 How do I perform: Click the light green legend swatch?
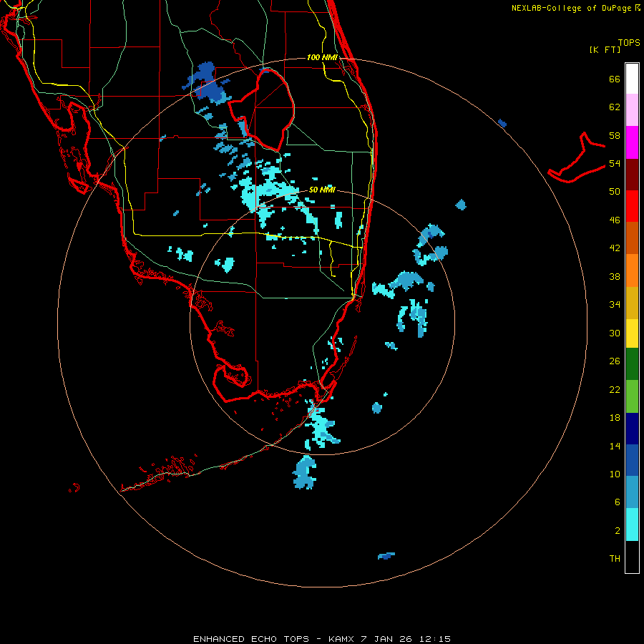coord(632,396)
